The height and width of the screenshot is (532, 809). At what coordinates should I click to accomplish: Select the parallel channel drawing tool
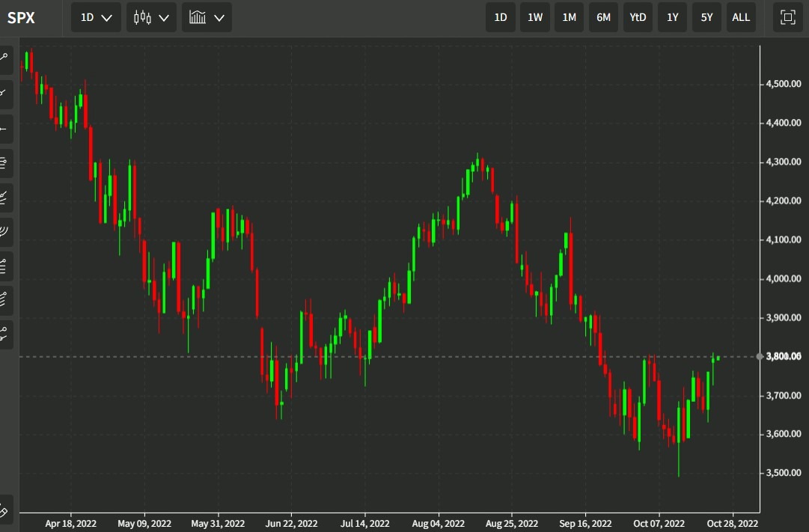click(4, 300)
